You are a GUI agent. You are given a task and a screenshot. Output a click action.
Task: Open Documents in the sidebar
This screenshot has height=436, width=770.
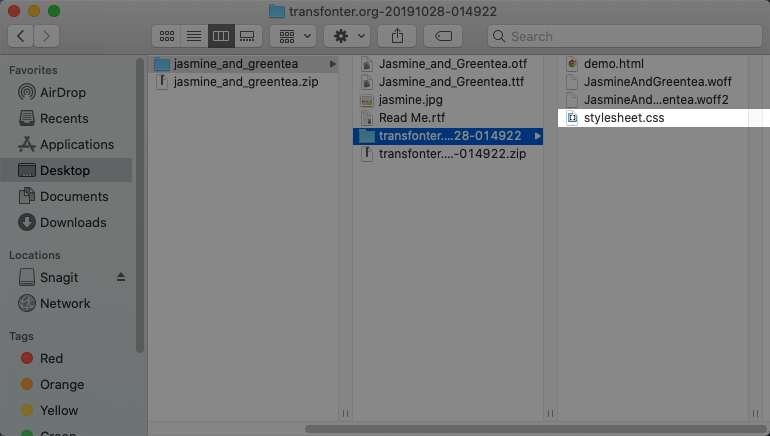[66, 196]
